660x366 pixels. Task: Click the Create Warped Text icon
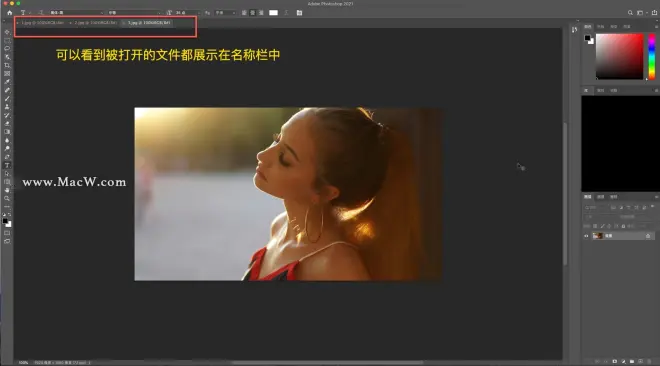click(287, 13)
